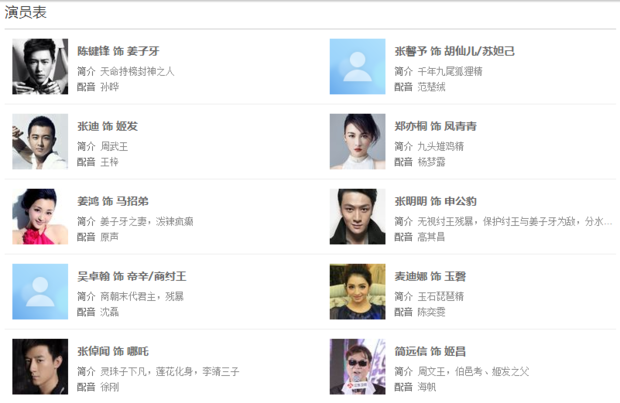Select the text 商朝末代君主，残暴
This screenshot has height=403, width=620.
(x=142, y=296)
